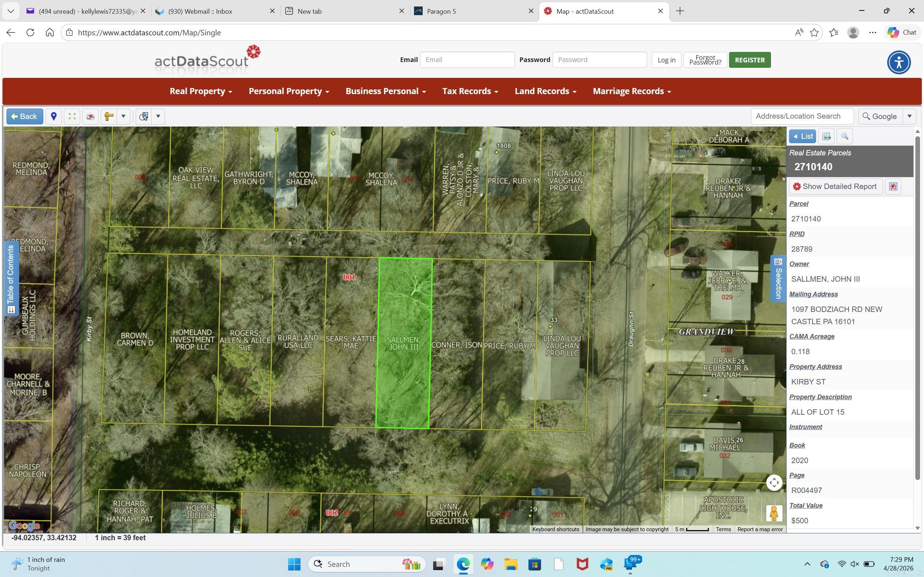Viewport: 924px width, 577px height.
Task: Click the green REGISTER button
Action: point(750,60)
